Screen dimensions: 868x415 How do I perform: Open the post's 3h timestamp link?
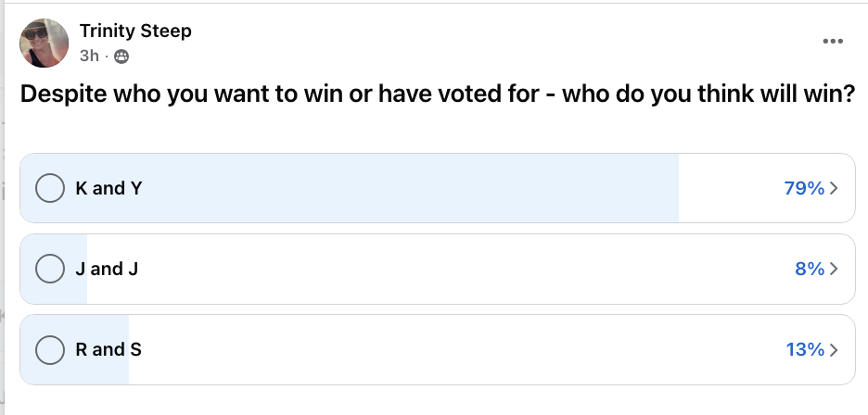[89, 57]
